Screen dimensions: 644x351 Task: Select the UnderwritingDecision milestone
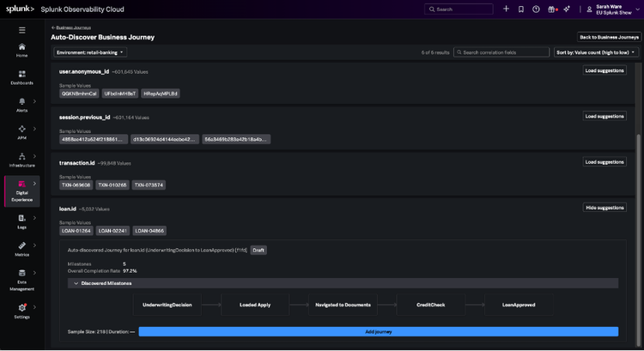pos(167,305)
